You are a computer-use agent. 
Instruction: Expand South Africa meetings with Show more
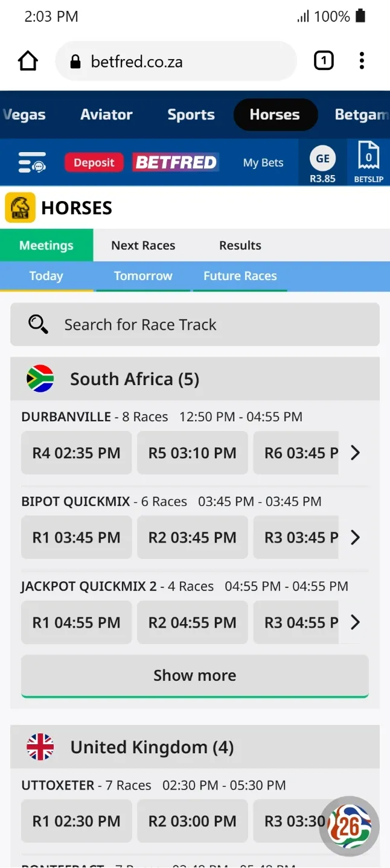coord(195,675)
